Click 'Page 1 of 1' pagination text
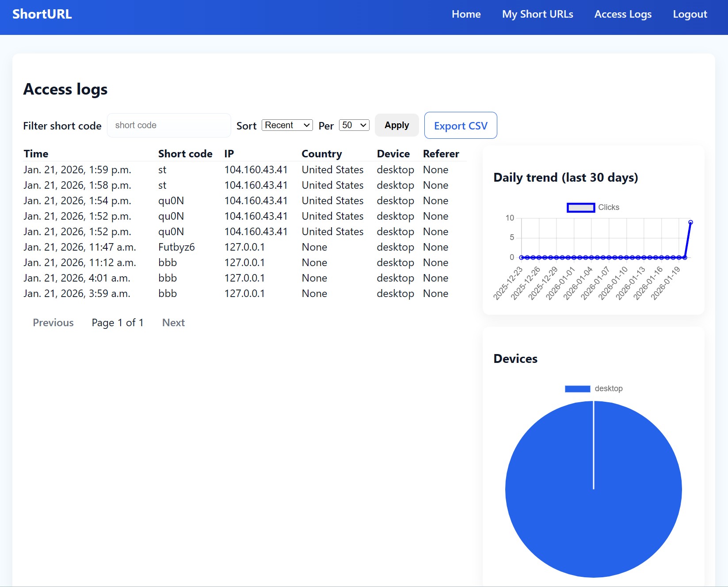The width and height of the screenshot is (728, 587). [118, 323]
